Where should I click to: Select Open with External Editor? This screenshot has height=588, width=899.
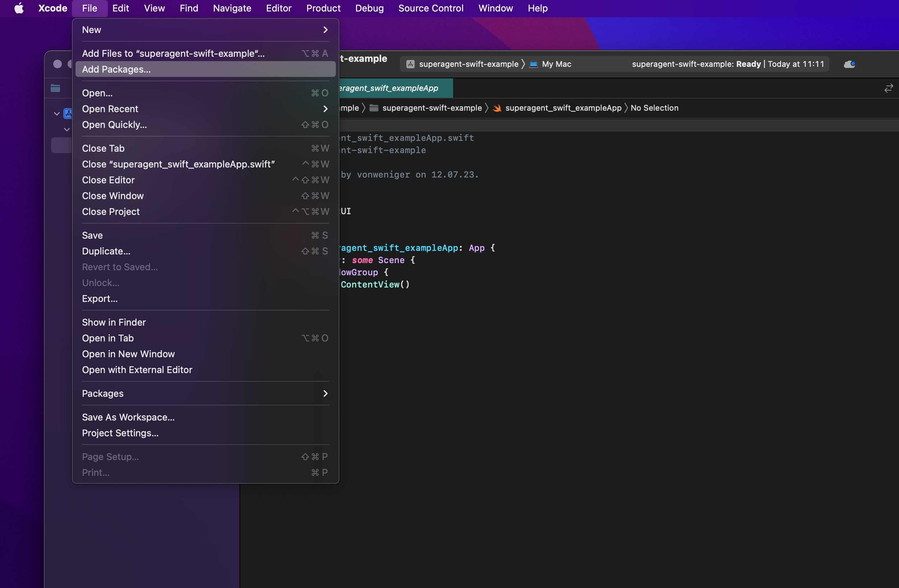pos(205,371)
